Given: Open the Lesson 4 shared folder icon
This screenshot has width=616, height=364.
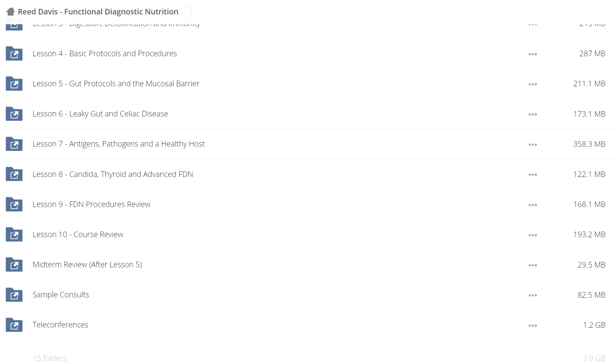Looking at the screenshot, I should tap(14, 53).
